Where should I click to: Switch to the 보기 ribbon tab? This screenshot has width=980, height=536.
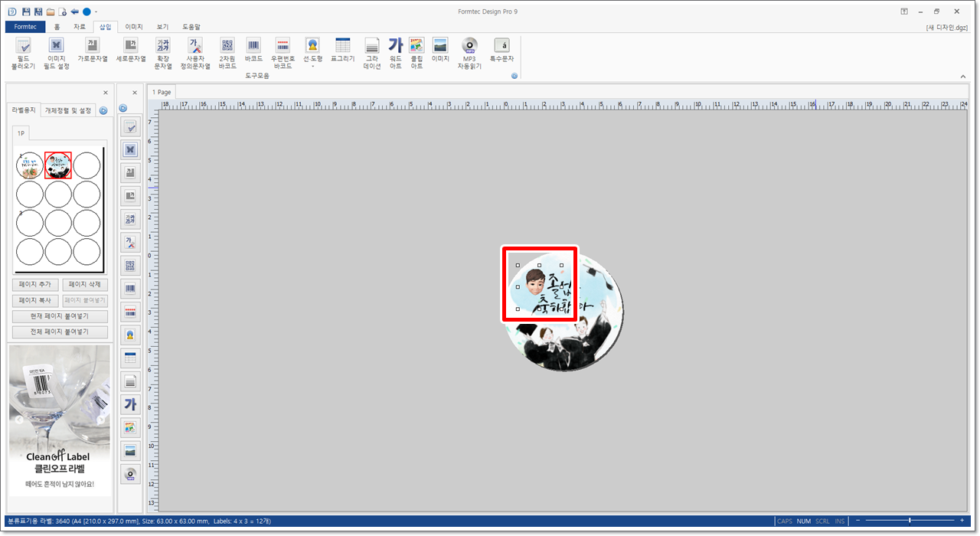(x=162, y=27)
